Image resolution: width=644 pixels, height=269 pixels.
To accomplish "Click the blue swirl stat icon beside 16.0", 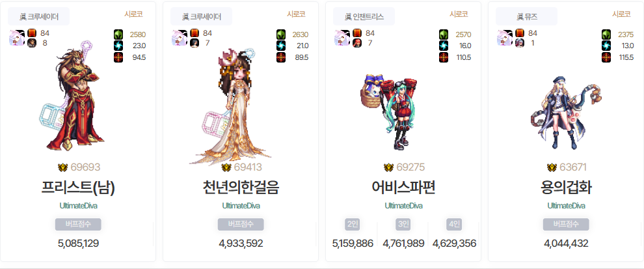I will click(x=444, y=46).
